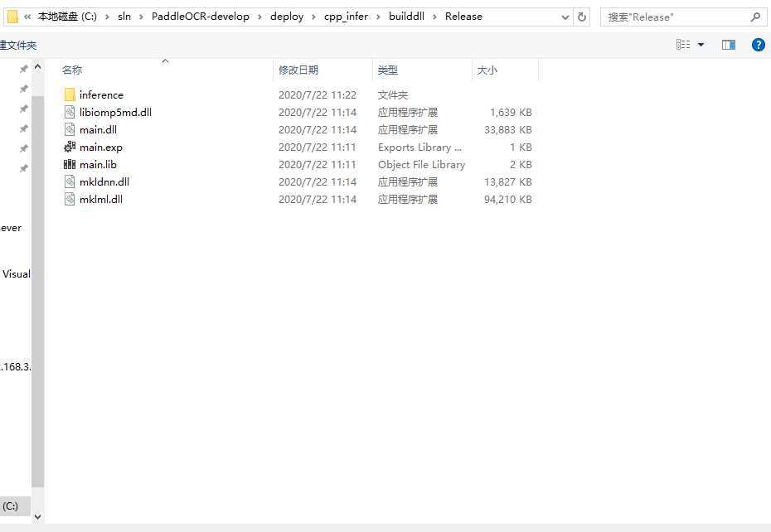
Task: Click the 33,883 KB size value
Action: coord(508,130)
